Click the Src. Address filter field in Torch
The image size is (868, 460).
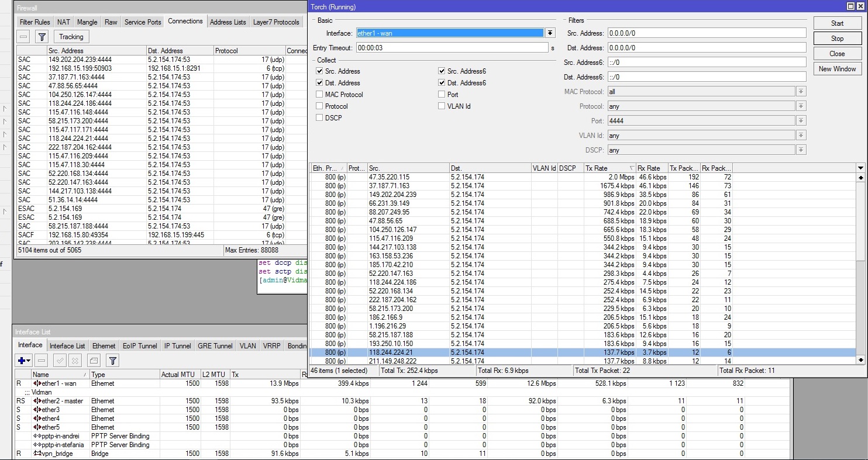tap(707, 33)
